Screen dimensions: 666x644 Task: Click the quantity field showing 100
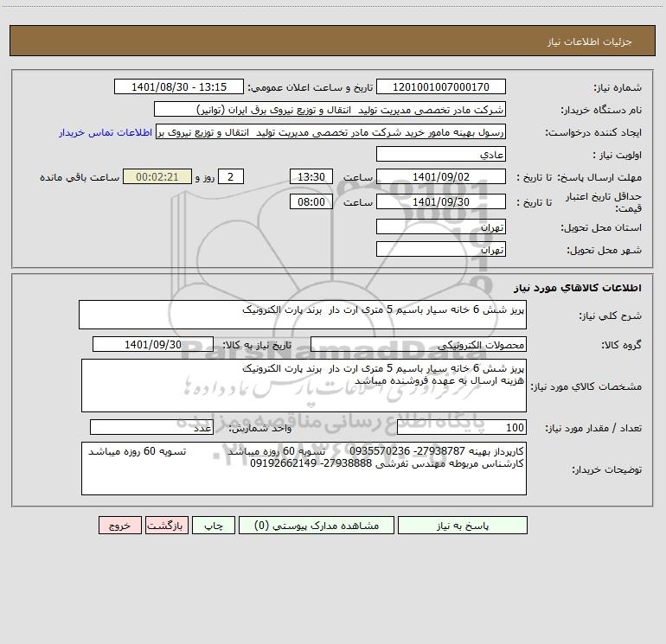point(462,427)
